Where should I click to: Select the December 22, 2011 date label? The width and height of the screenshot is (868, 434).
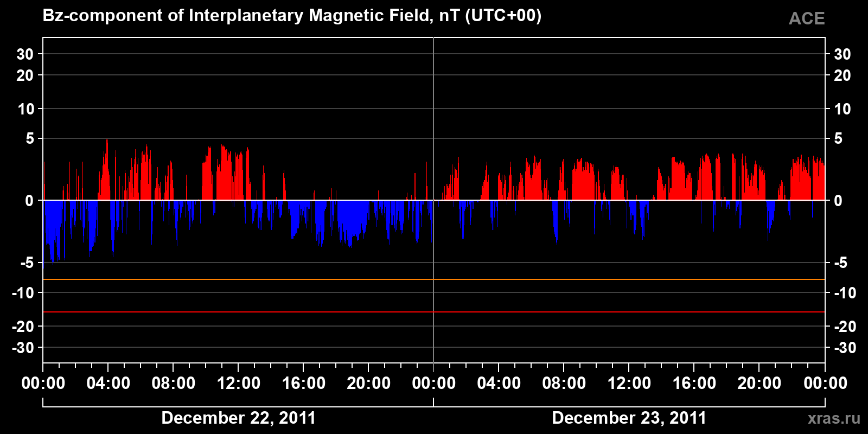click(239, 418)
